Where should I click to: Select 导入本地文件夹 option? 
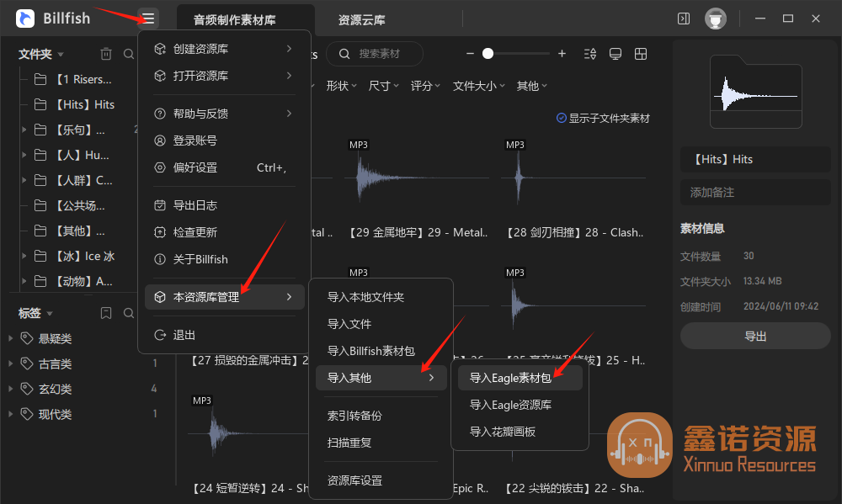point(381,297)
